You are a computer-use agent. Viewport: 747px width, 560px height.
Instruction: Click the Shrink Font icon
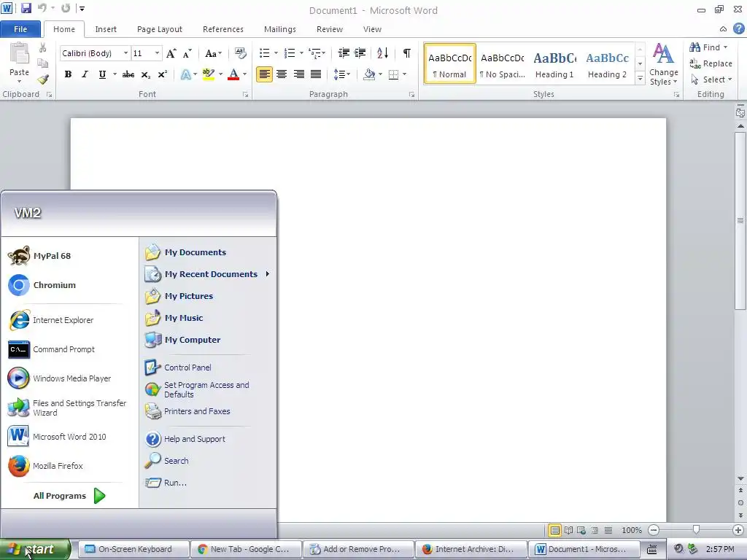(x=187, y=52)
